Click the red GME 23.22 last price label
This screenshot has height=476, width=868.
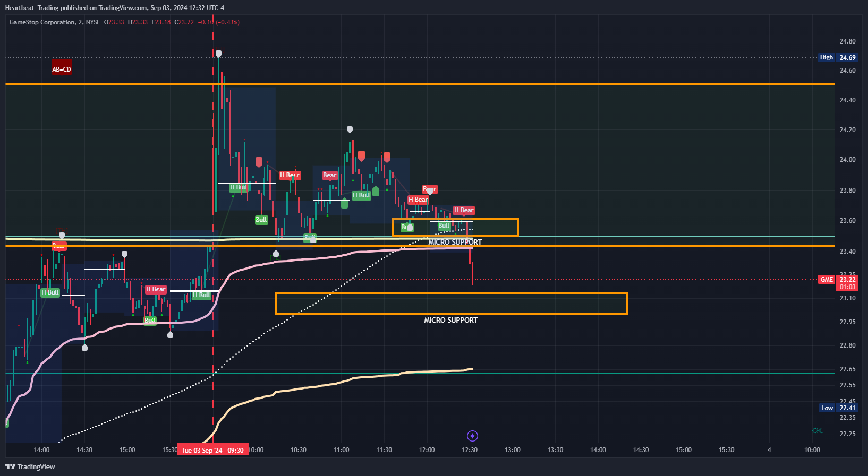838,283
